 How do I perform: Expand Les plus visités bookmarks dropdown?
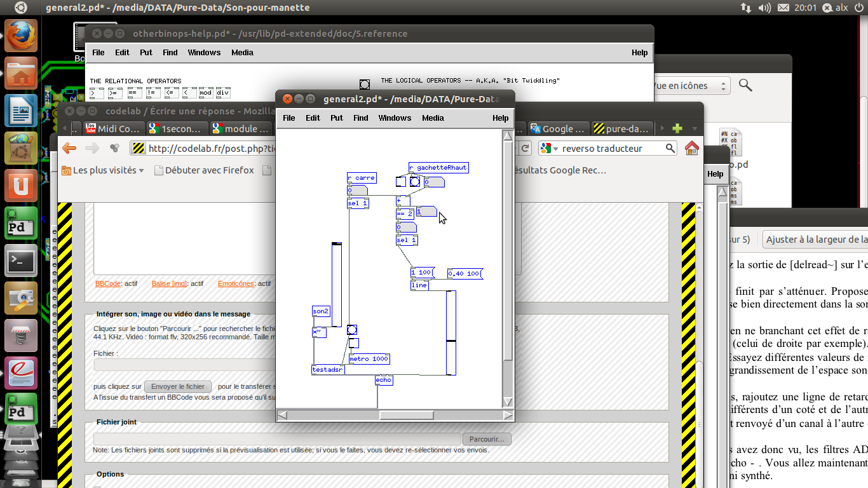102,170
